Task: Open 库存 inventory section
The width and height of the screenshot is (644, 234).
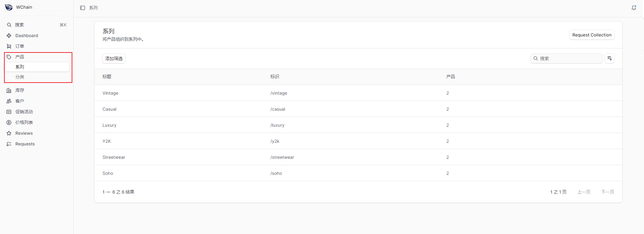Action: click(x=19, y=90)
